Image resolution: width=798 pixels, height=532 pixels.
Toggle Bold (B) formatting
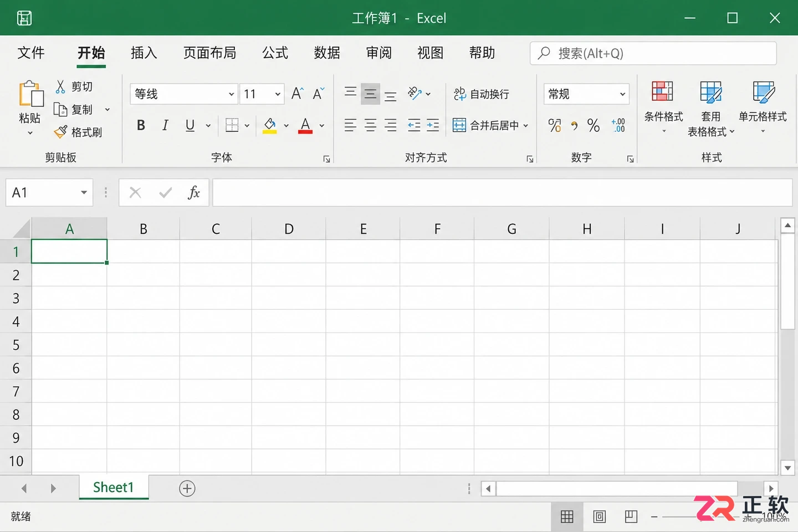pyautogui.click(x=141, y=125)
